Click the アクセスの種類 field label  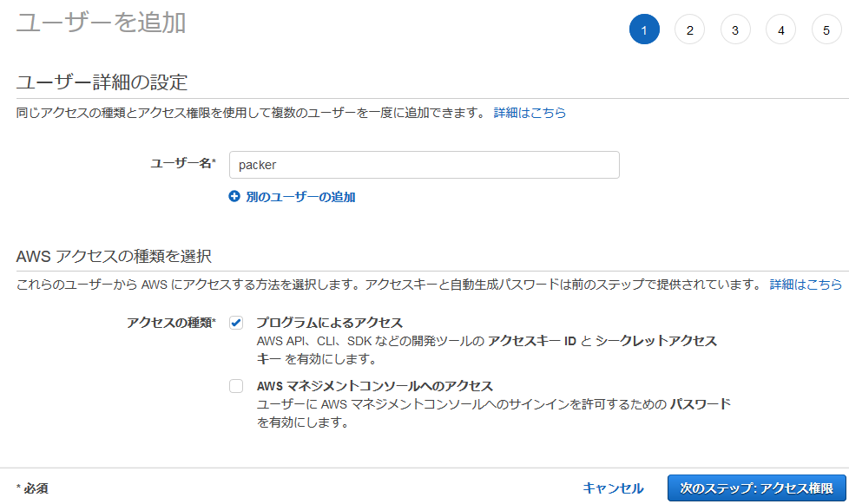[171, 323]
